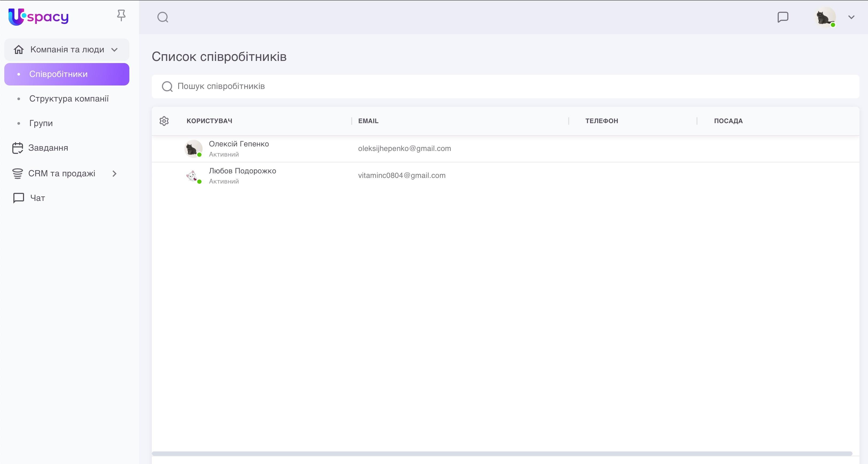Open Любов Подорожко's employee profile
The width and height of the screenshot is (868, 464).
coord(242,171)
